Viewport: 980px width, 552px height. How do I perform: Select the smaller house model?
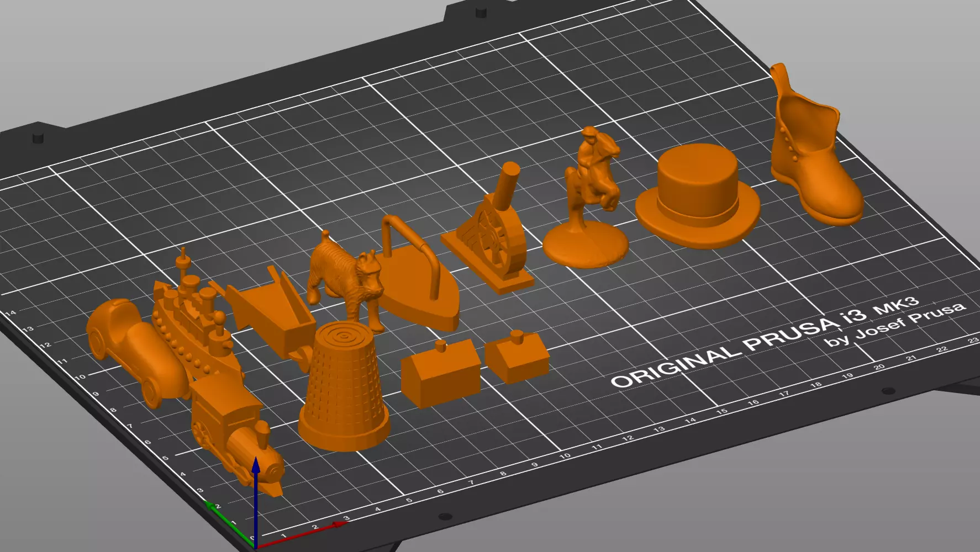[517, 356]
